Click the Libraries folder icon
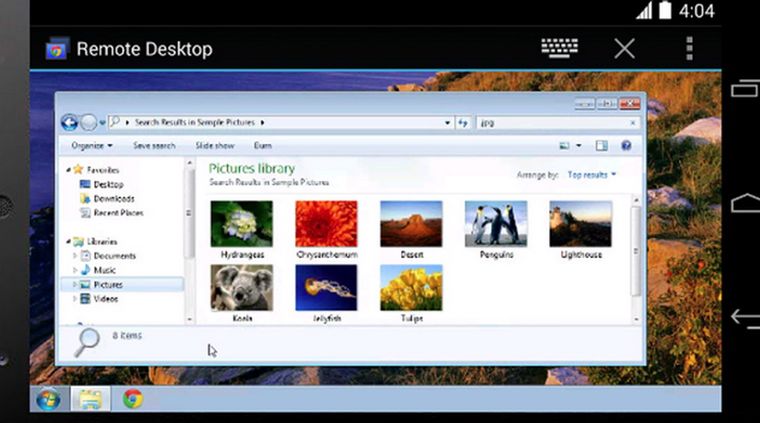Image resolution: width=760 pixels, height=423 pixels. 78,241
